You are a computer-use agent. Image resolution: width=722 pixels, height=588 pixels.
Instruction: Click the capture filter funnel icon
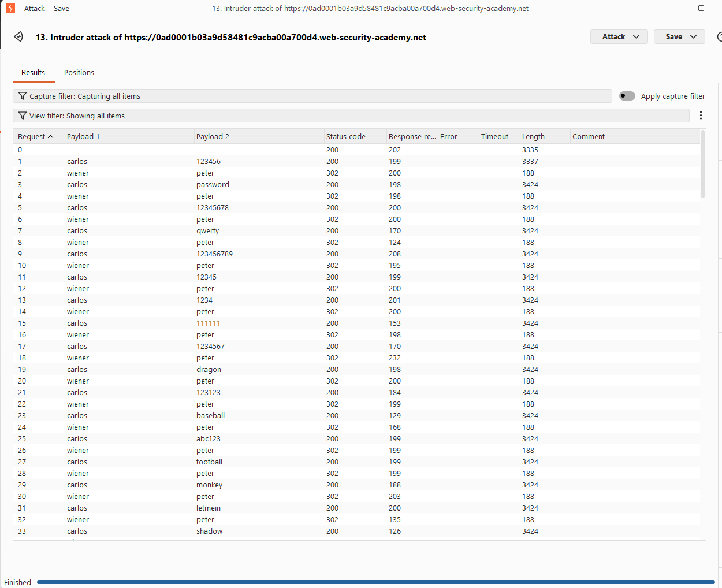[23, 96]
